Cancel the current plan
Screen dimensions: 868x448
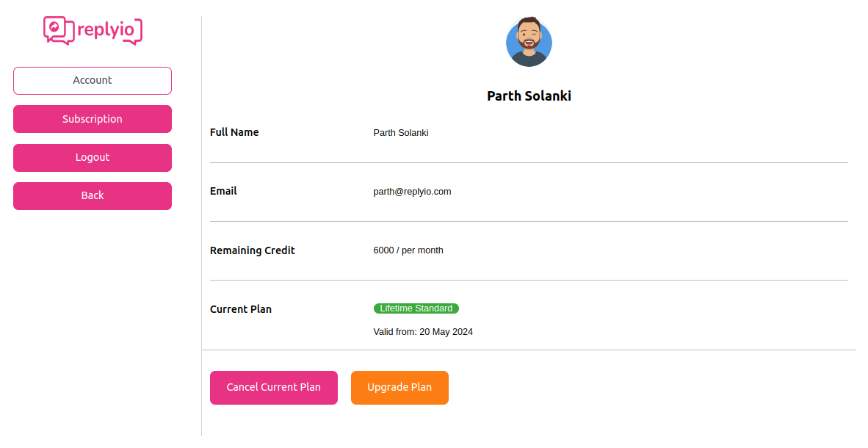[x=273, y=388]
